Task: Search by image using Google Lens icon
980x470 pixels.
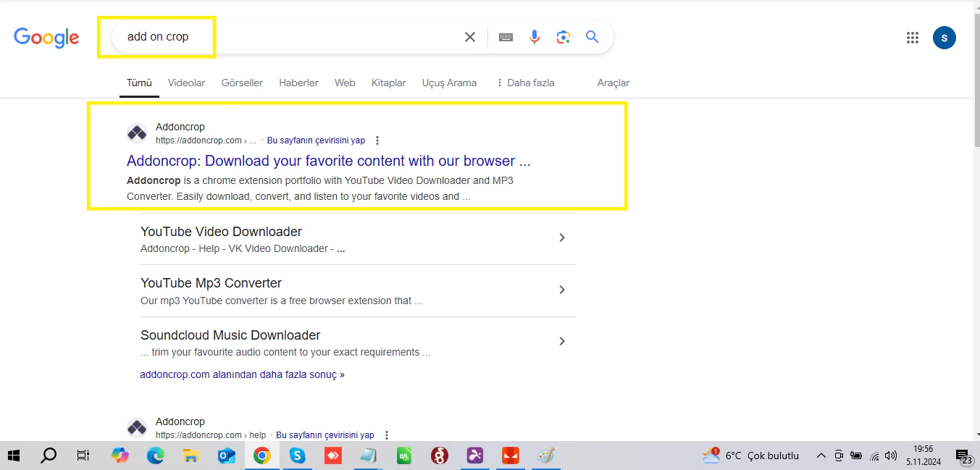Action: tap(564, 36)
